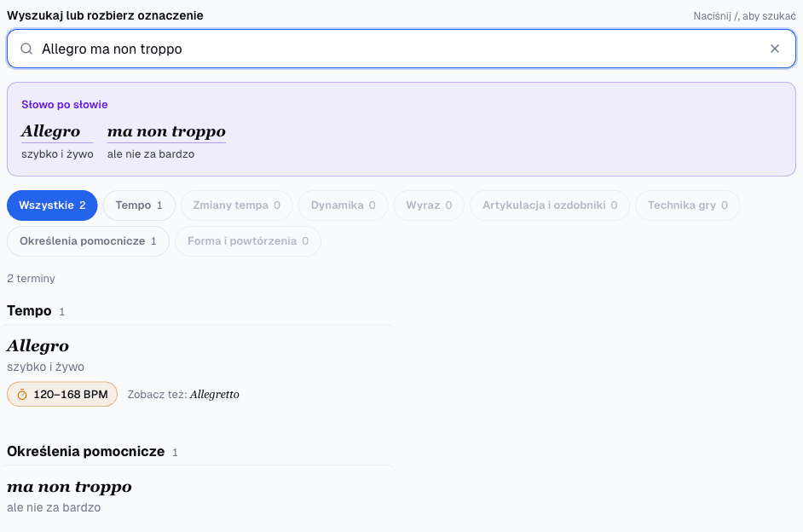
Task: Click the Słowo po słowie heading
Action: pos(65,105)
